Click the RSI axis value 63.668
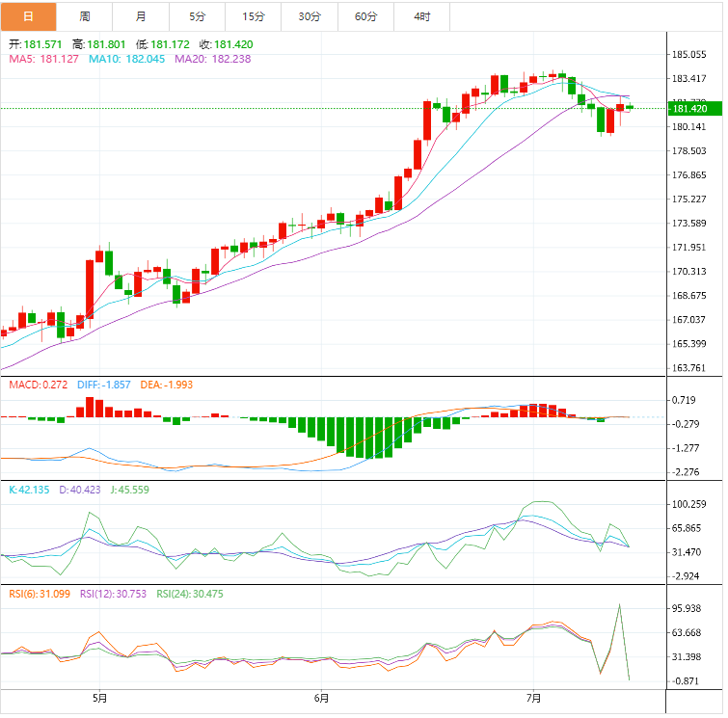The width and height of the screenshot is (728, 718). pyautogui.click(x=687, y=633)
